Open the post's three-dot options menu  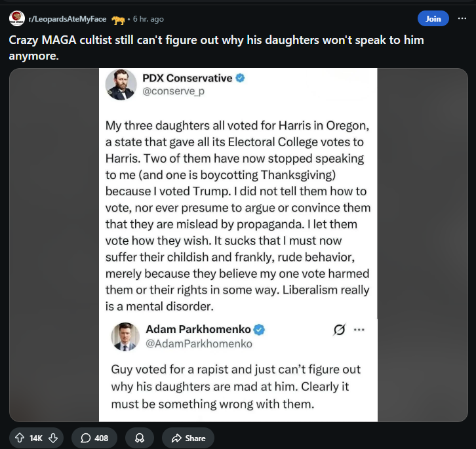[462, 18]
